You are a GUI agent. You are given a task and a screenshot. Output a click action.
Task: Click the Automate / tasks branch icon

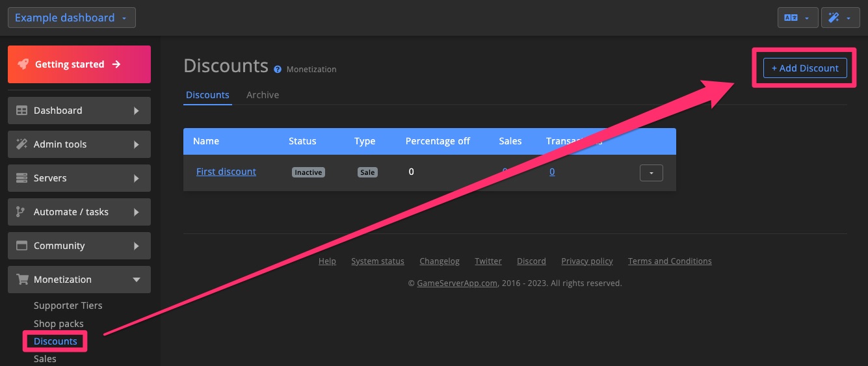(x=21, y=212)
